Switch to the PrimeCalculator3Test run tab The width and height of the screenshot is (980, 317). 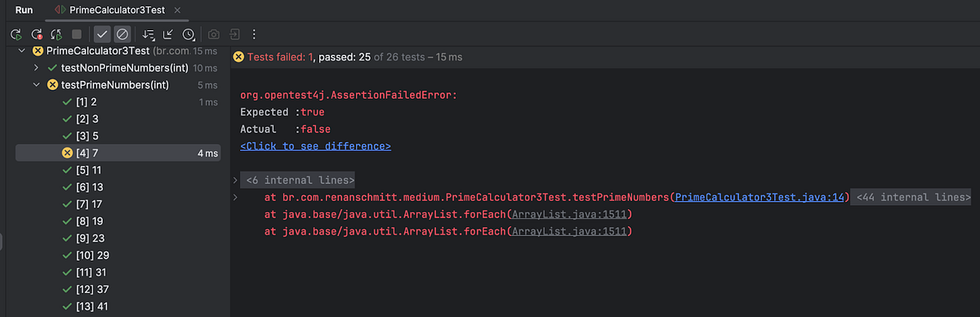tap(114, 10)
